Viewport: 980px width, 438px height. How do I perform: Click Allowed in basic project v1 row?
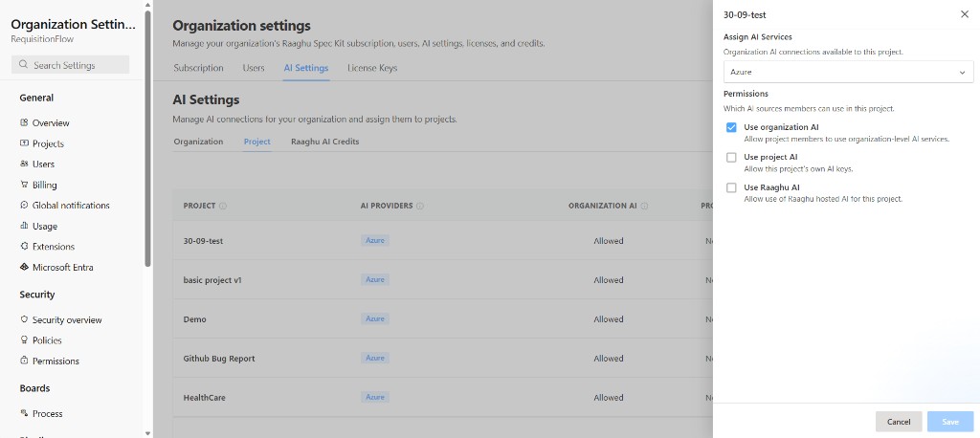(x=608, y=280)
